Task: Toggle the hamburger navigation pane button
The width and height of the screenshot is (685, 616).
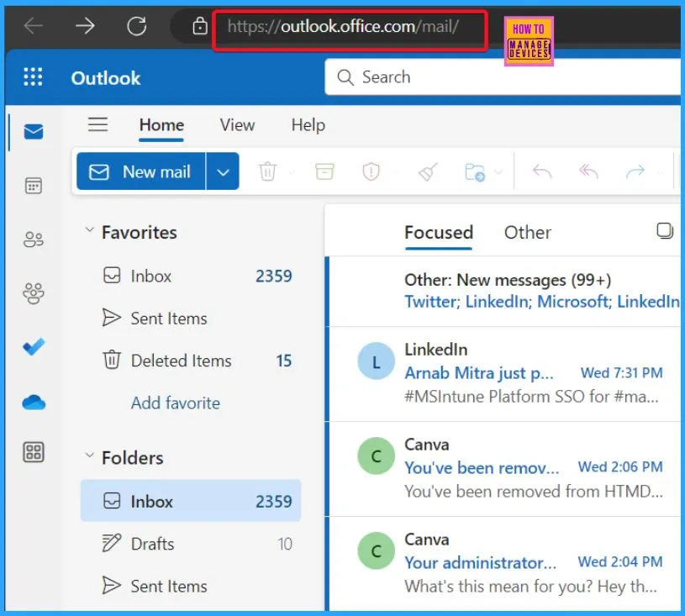Action: 97,124
